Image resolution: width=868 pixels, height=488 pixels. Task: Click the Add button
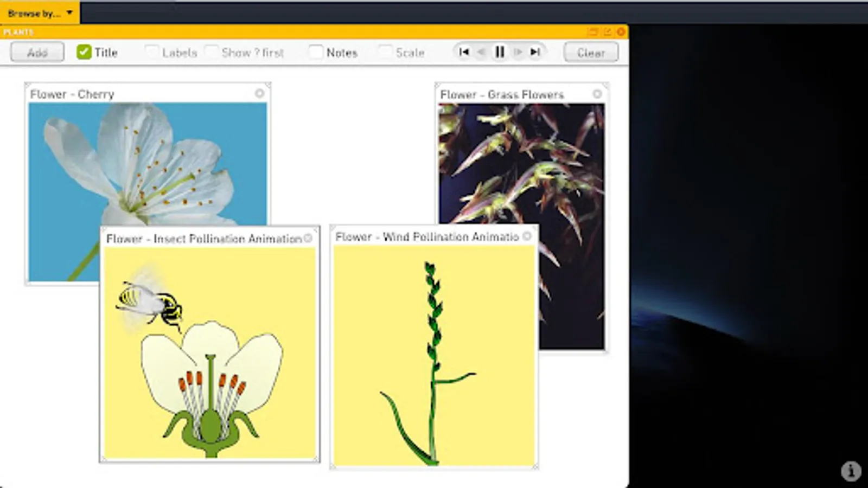click(x=37, y=53)
